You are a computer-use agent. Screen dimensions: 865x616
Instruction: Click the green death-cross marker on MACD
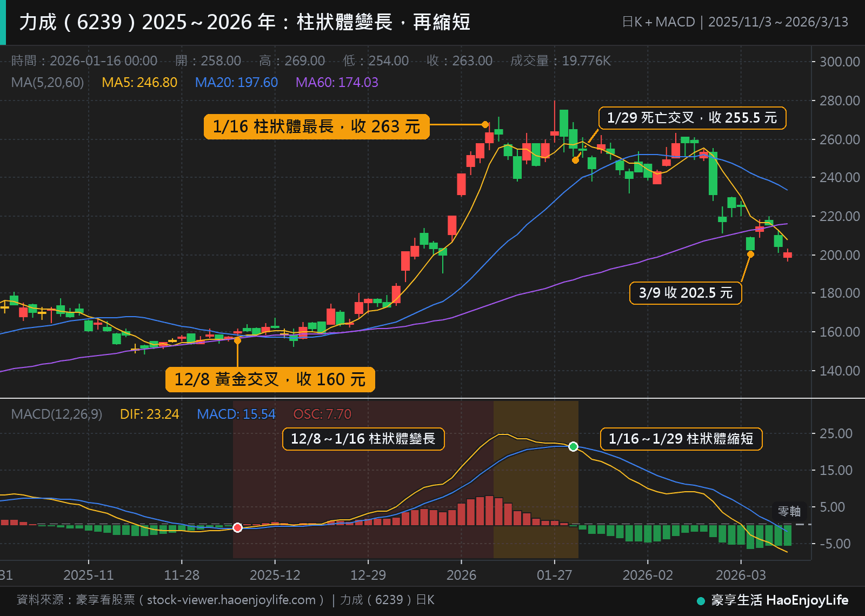tap(574, 446)
